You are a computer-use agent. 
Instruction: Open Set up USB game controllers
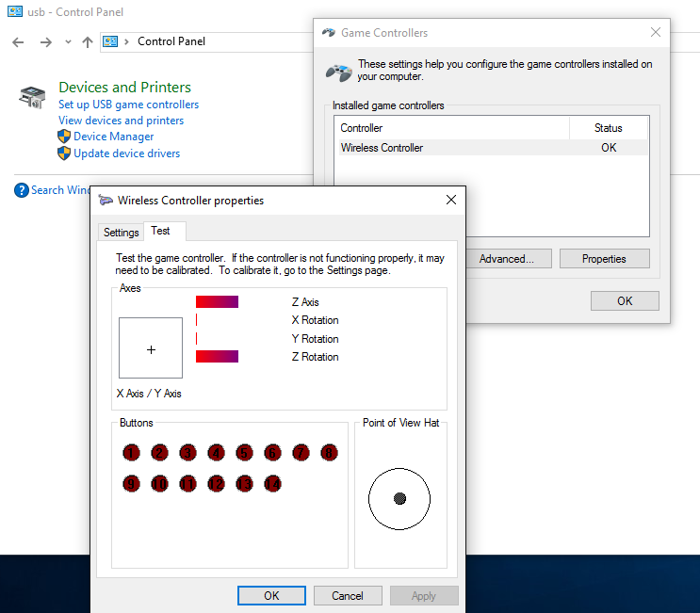(128, 105)
